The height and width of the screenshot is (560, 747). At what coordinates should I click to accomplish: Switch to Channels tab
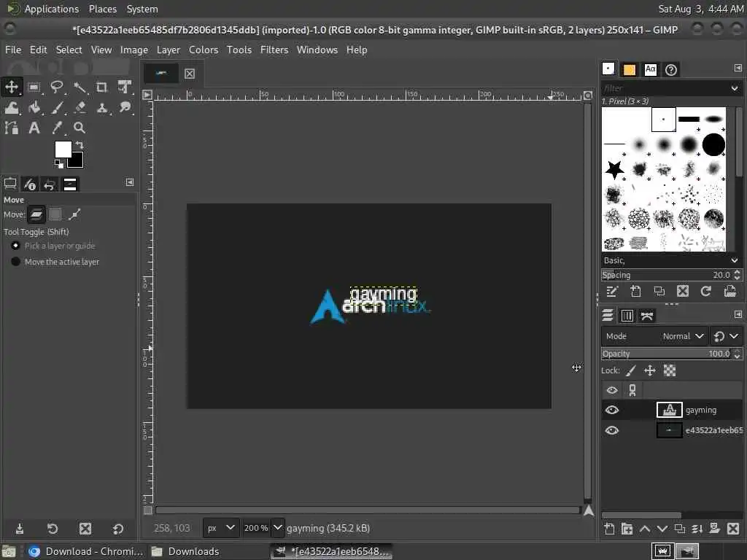click(627, 315)
